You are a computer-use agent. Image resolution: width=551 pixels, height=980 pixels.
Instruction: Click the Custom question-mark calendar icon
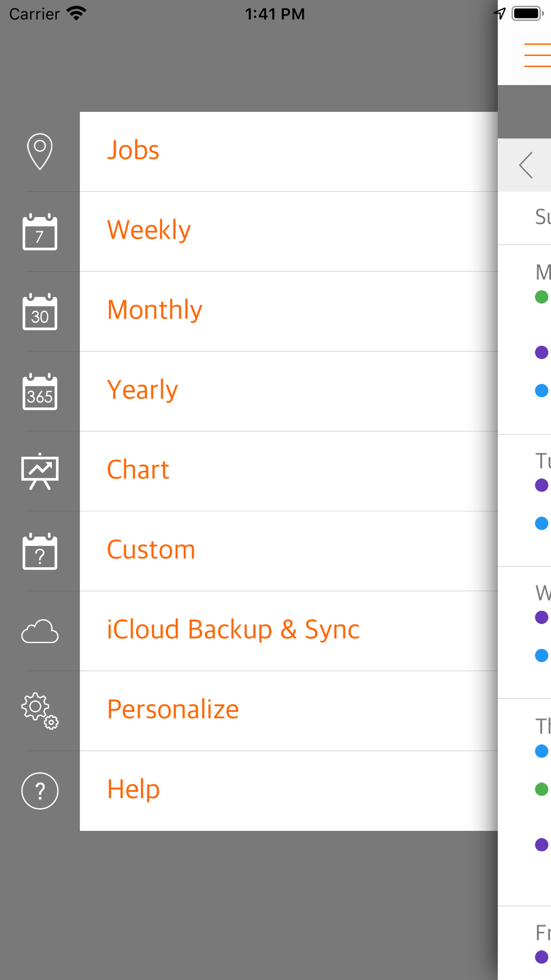point(40,551)
